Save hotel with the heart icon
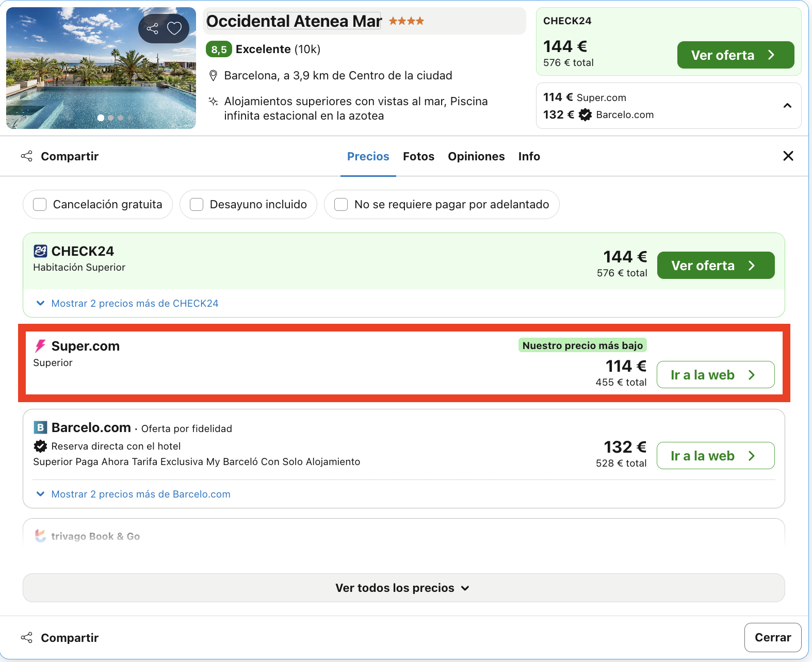Image resolution: width=812 pixels, height=662 pixels. (174, 28)
